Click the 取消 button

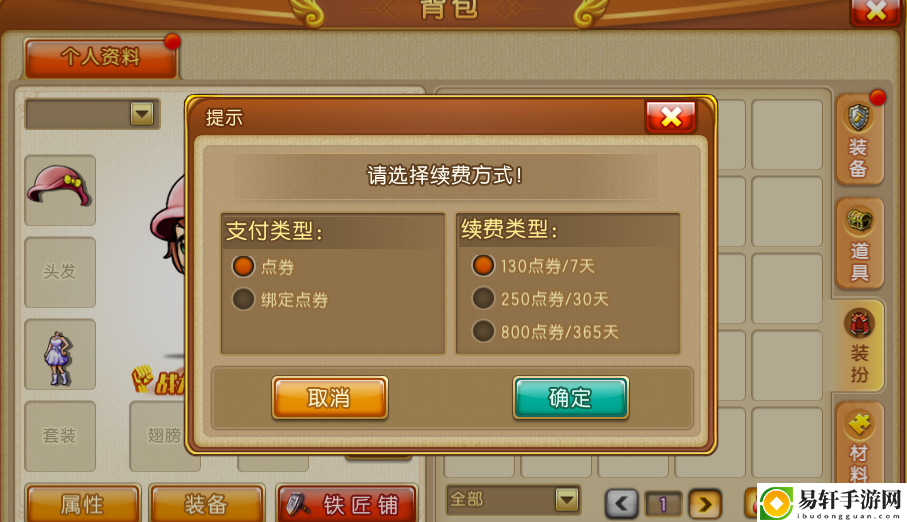(x=330, y=398)
